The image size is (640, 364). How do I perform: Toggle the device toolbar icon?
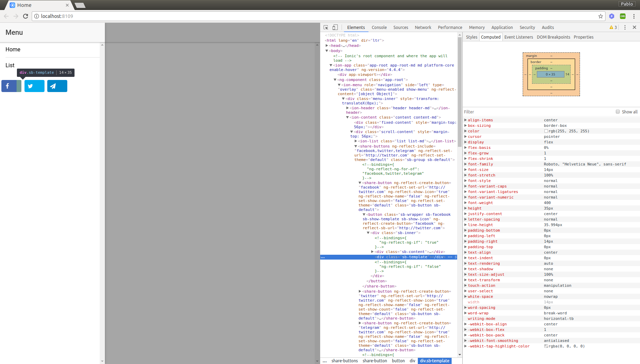335,28
